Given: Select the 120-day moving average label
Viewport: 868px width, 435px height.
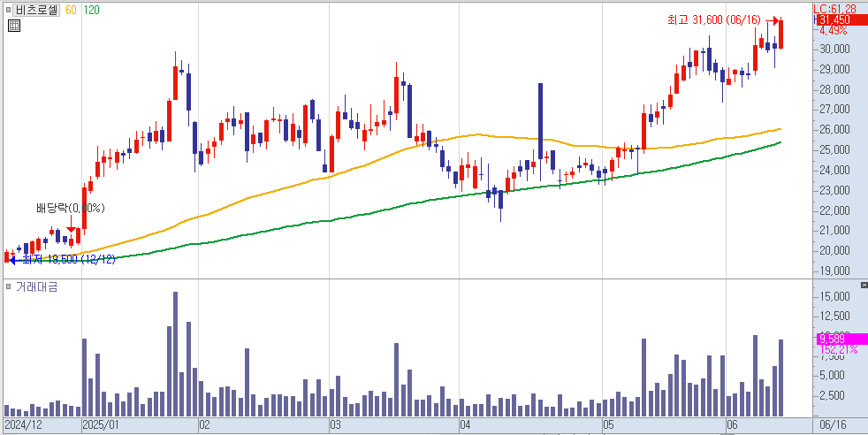Looking at the screenshot, I should tap(92, 10).
